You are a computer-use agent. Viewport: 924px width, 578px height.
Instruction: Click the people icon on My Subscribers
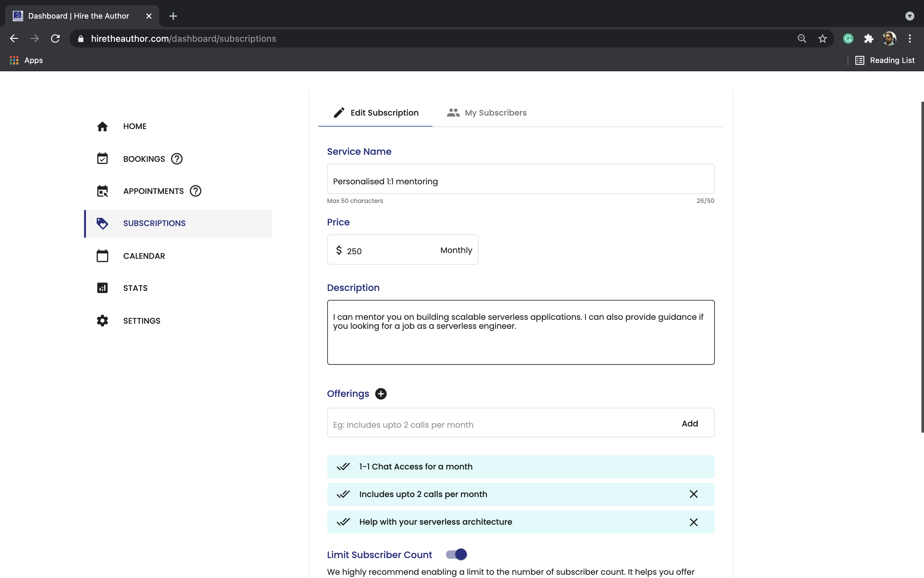click(453, 113)
